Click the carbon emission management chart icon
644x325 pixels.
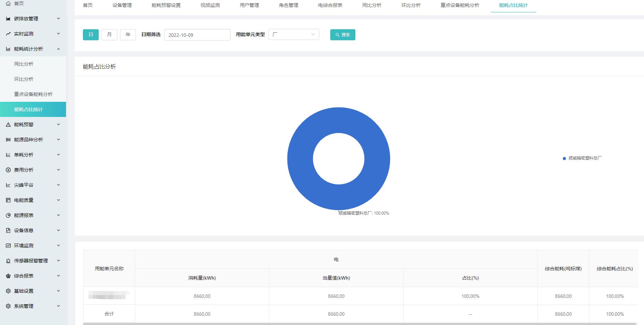8,19
